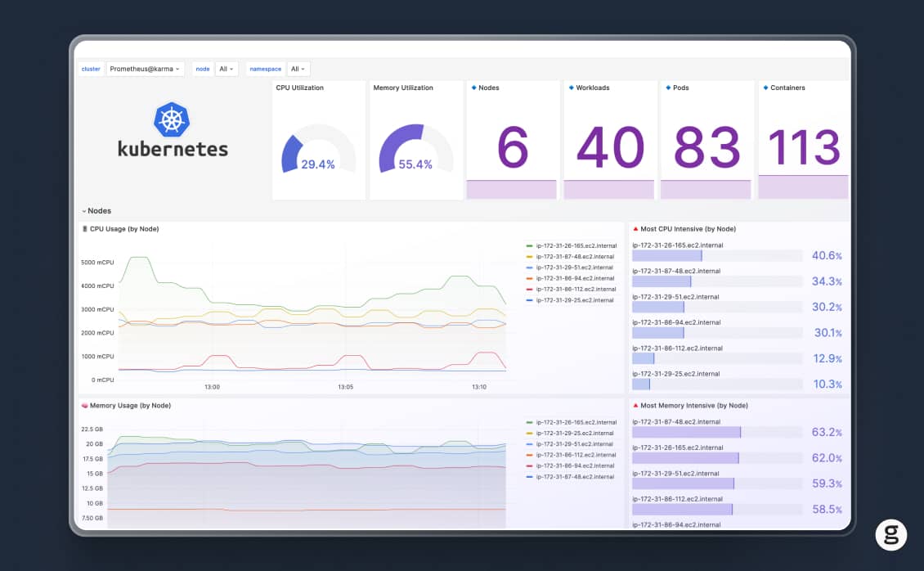Click the CPU Utilization gauge 29.4%
The image size is (924, 571).
[318, 151]
